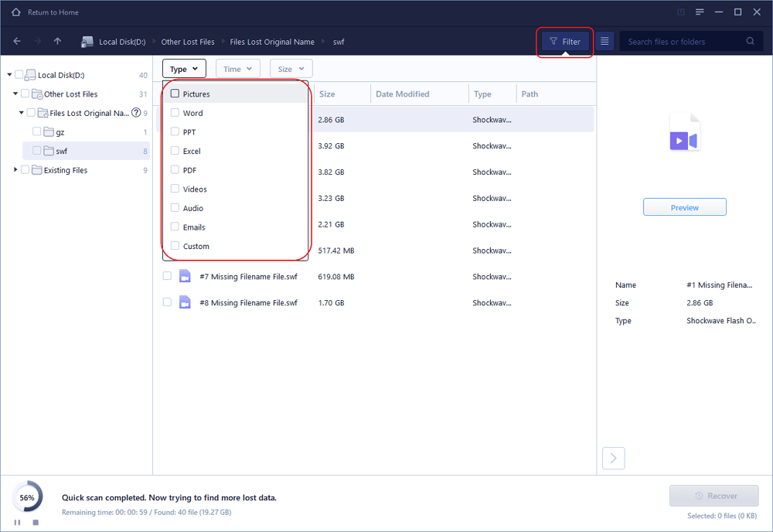Switch to list view icon
The height and width of the screenshot is (532, 773).
click(605, 42)
